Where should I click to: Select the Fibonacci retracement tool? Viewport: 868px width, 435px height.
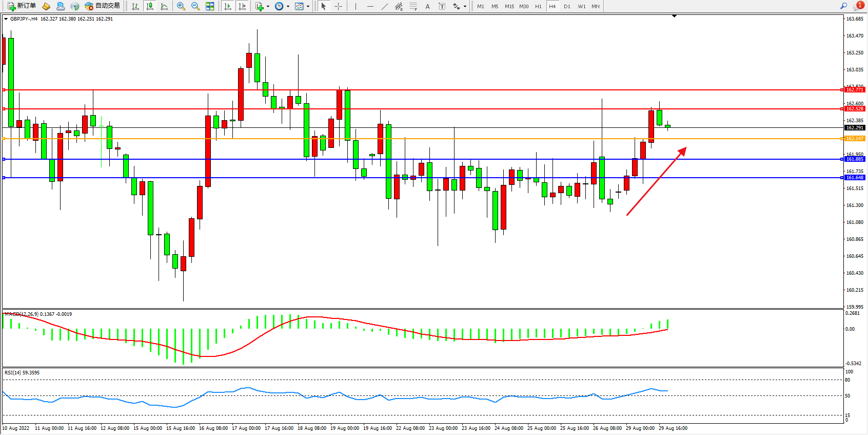tap(413, 7)
